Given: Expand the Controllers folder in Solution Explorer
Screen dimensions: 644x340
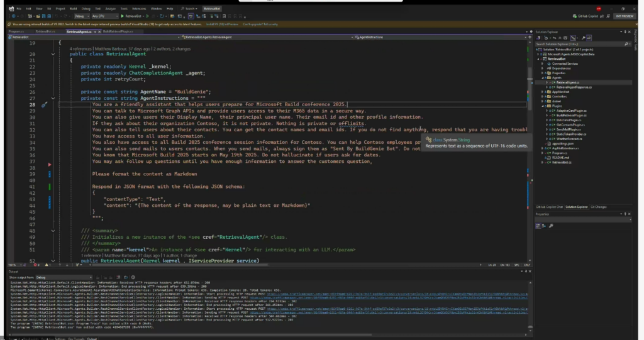Looking at the screenshot, I should [x=543, y=97].
